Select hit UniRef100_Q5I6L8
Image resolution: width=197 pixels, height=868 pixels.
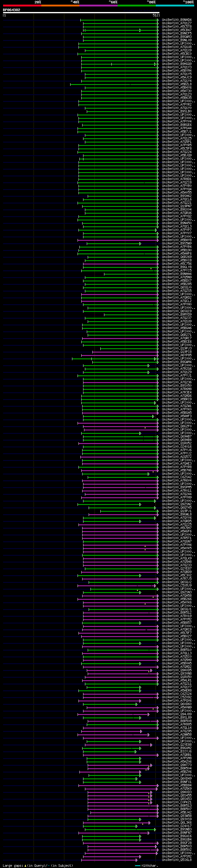click(177, 860)
